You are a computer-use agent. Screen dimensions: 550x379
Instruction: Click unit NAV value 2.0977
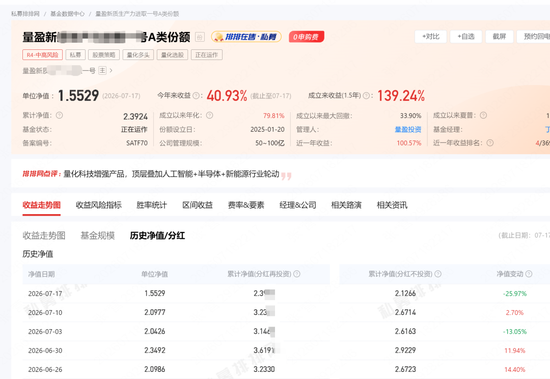pyautogui.click(x=155, y=312)
